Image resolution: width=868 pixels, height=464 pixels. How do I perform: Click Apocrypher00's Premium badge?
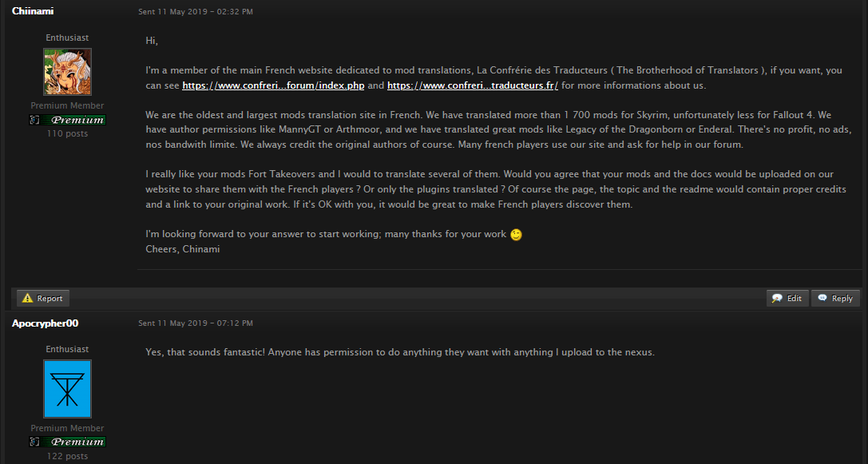(68, 442)
